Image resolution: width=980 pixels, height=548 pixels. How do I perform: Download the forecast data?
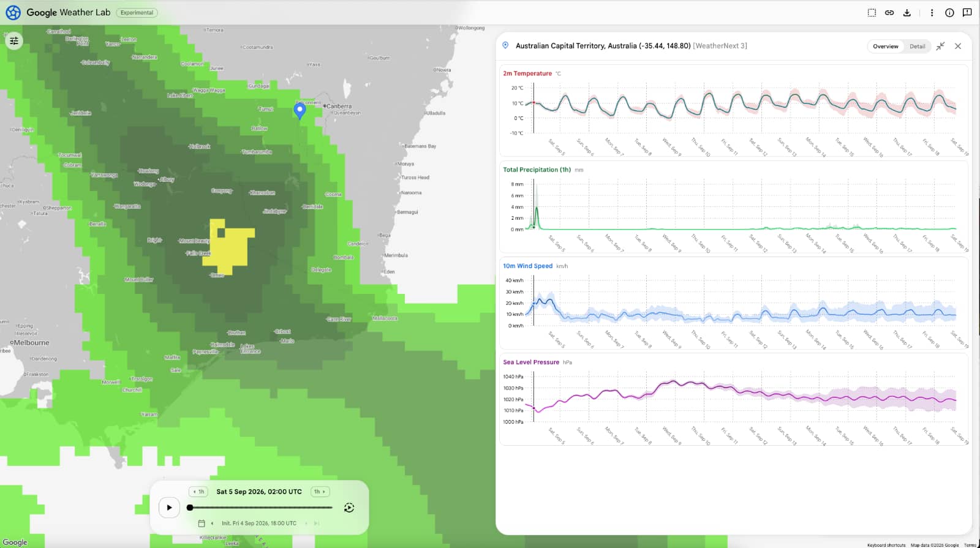pos(907,12)
